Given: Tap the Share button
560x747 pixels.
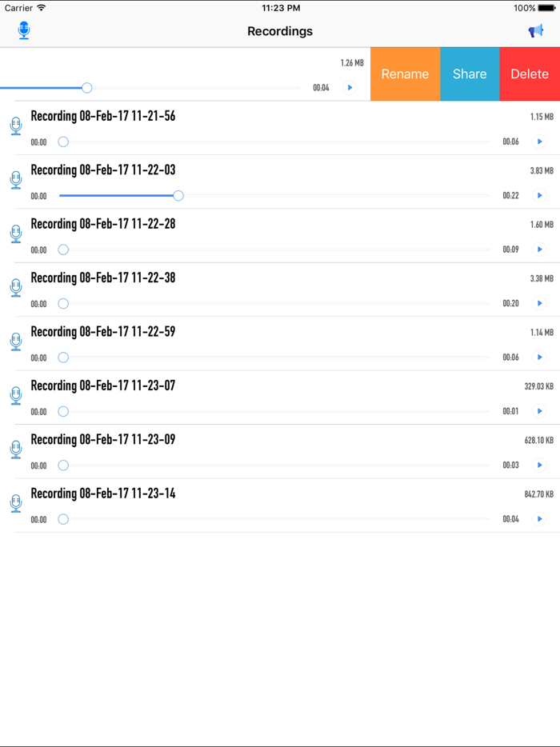Looking at the screenshot, I should pyautogui.click(x=470, y=74).
